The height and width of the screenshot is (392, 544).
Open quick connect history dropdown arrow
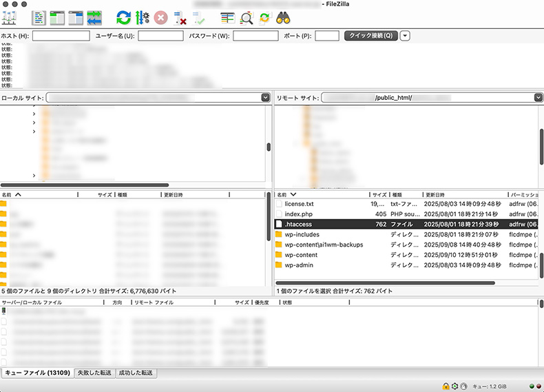click(x=405, y=36)
